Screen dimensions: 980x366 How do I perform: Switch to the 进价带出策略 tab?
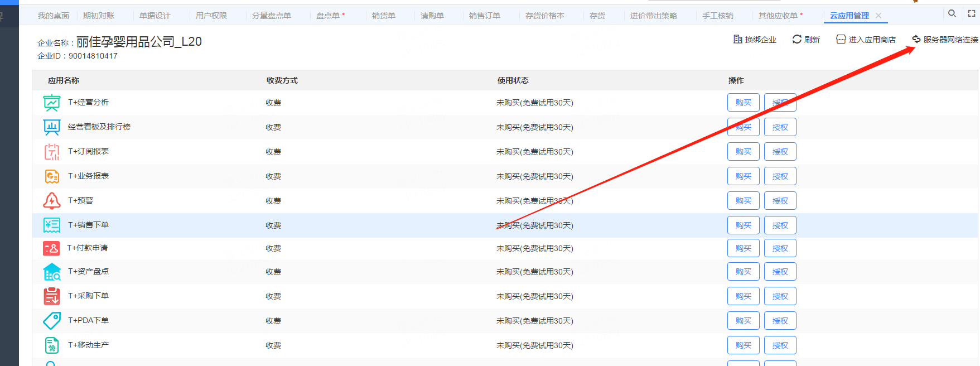coord(654,16)
